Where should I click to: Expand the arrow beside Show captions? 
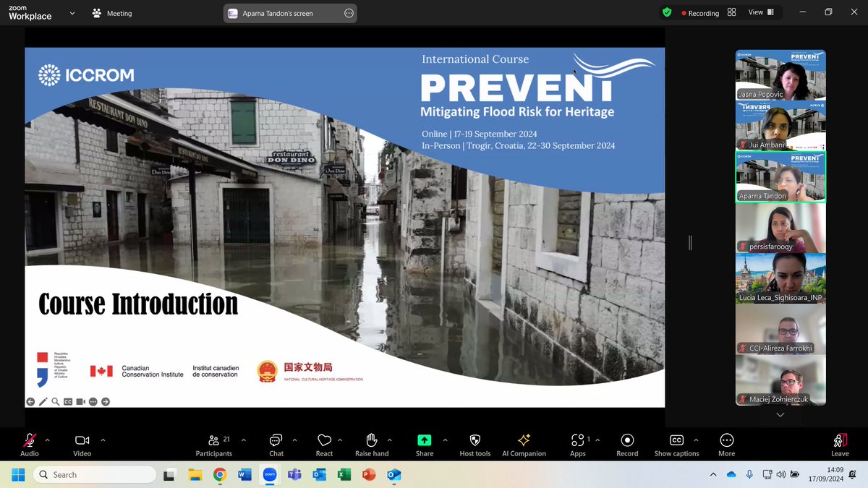coord(696,440)
